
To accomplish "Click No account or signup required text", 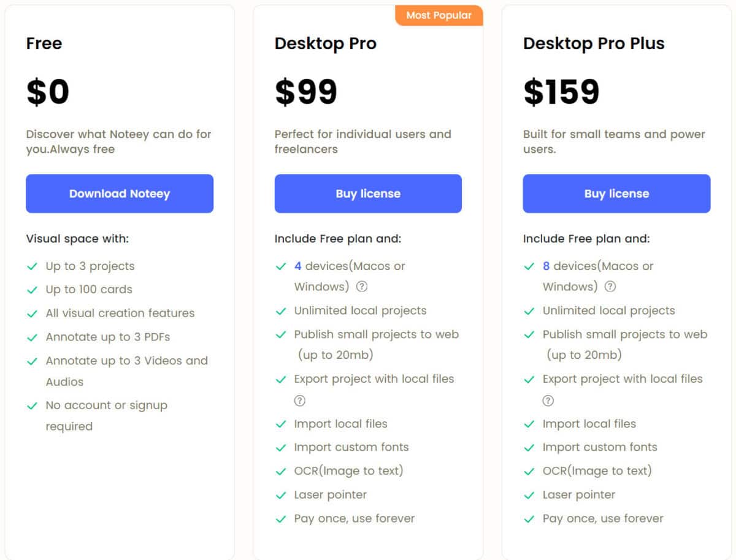I will (107, 416).
